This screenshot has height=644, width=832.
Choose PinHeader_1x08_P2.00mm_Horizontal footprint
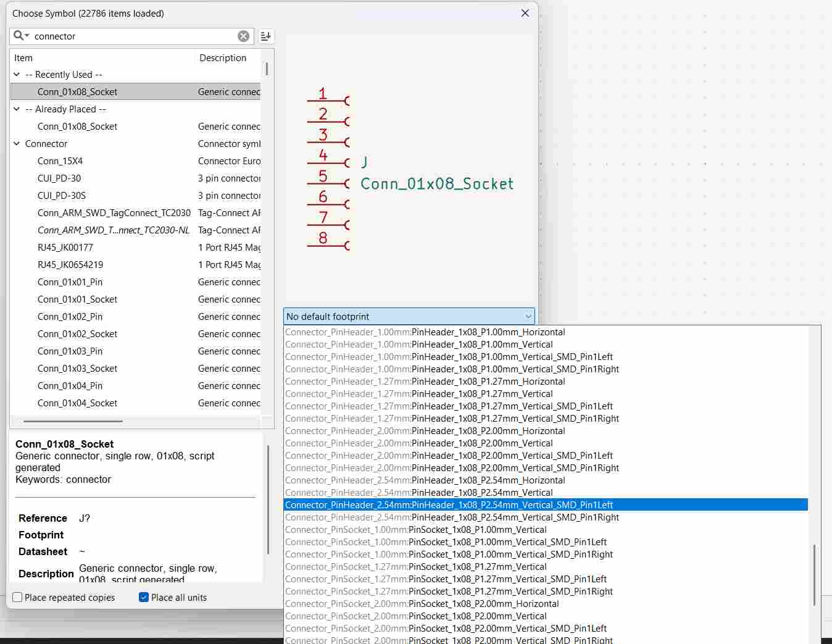tap(546, 431)
